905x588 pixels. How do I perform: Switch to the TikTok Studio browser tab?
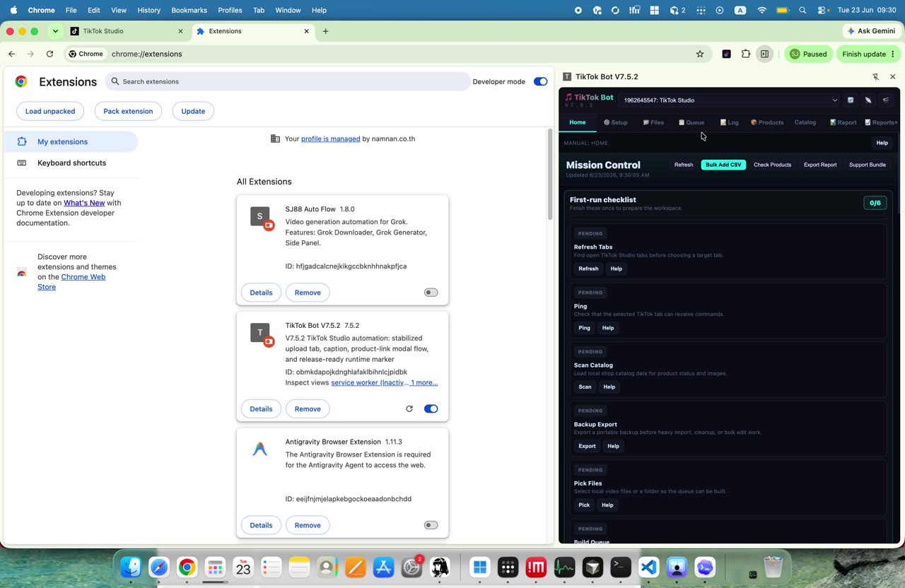tap(126, 31)
